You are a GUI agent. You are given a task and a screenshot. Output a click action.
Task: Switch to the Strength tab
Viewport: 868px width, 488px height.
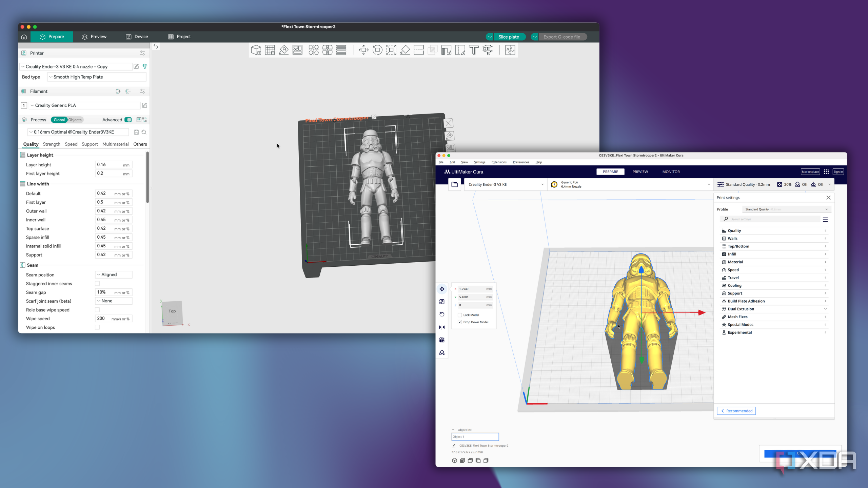pos(52,144)
